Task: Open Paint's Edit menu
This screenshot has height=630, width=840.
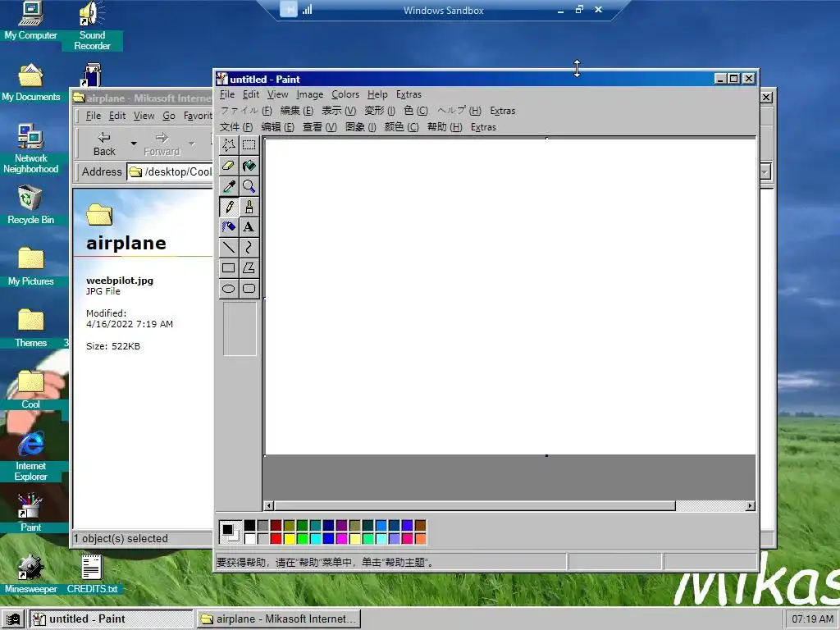Action: [251, 94]
